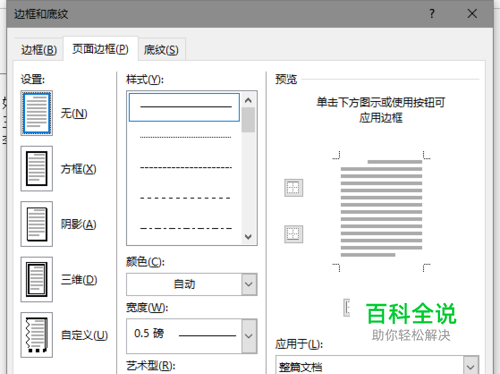Click the 无(N) label text
500x374 pixels.
point(74,113)
